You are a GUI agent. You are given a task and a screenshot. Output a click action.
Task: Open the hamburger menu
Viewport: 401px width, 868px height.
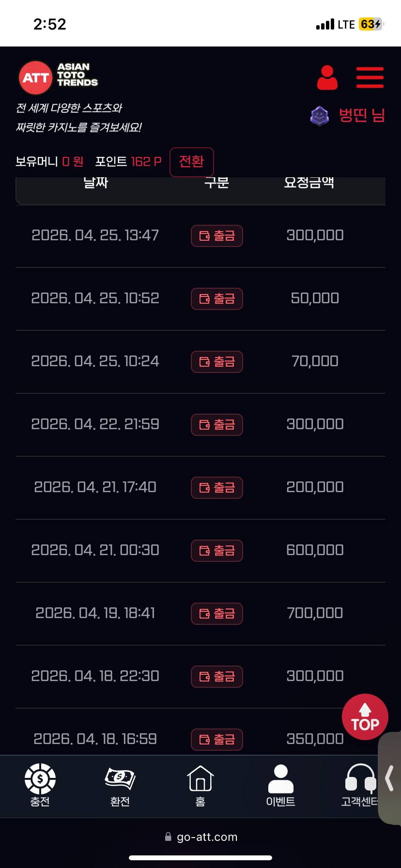point(370,77)
